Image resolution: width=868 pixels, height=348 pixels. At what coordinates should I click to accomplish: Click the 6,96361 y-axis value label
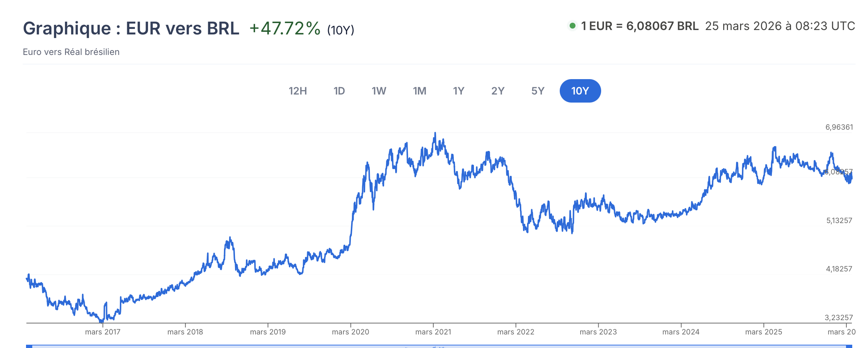[x=839, y=127]
